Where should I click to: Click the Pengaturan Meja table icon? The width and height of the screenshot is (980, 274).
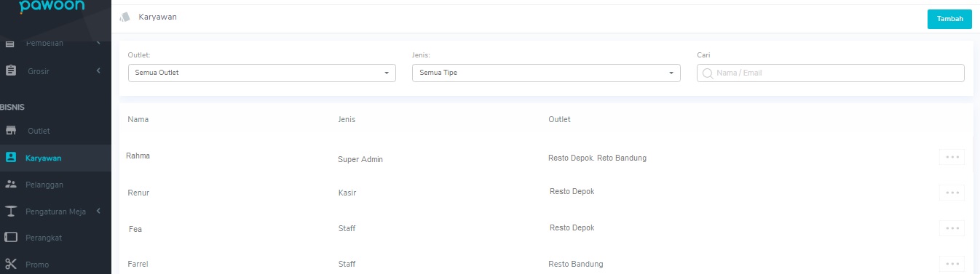click(10, 211)
